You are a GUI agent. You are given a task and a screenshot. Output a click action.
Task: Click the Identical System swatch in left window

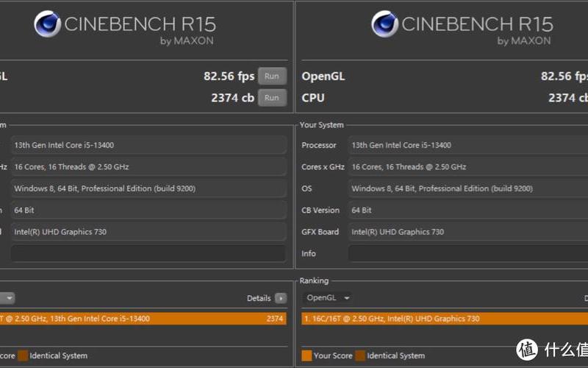[23, 355]
